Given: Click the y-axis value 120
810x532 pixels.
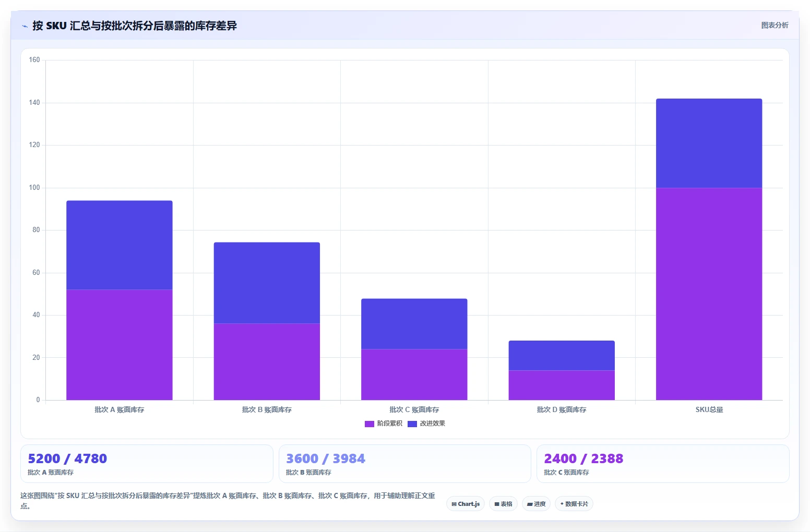Looking at the screenshot, I should (x=34, y=145).
